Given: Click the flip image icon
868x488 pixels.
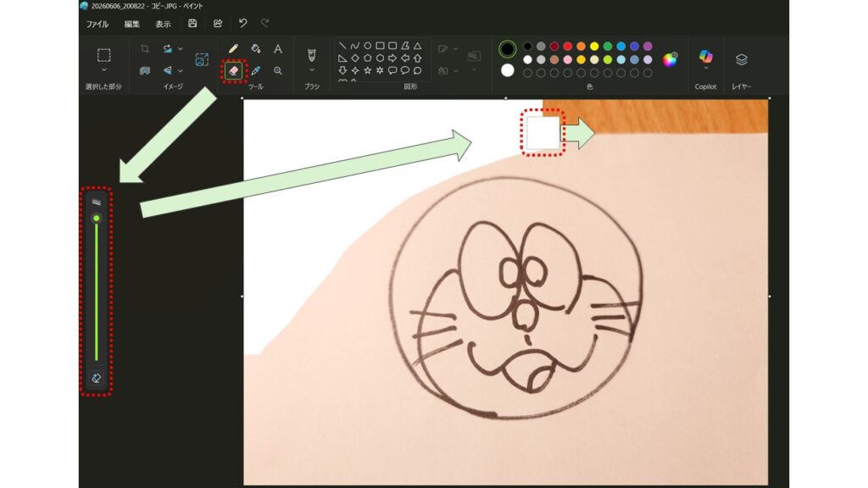Looking at the screenshot, I should coord(167,70).
